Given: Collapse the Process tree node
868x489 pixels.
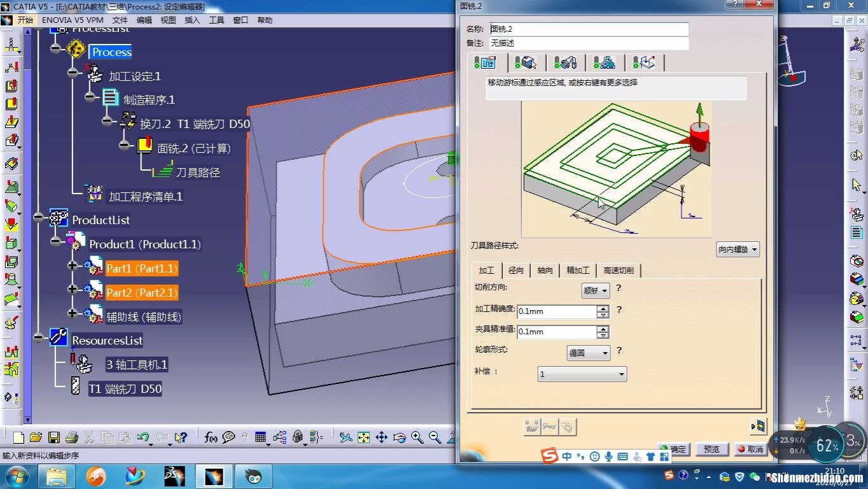Looking at the screenshot, I should coord(57,48).
